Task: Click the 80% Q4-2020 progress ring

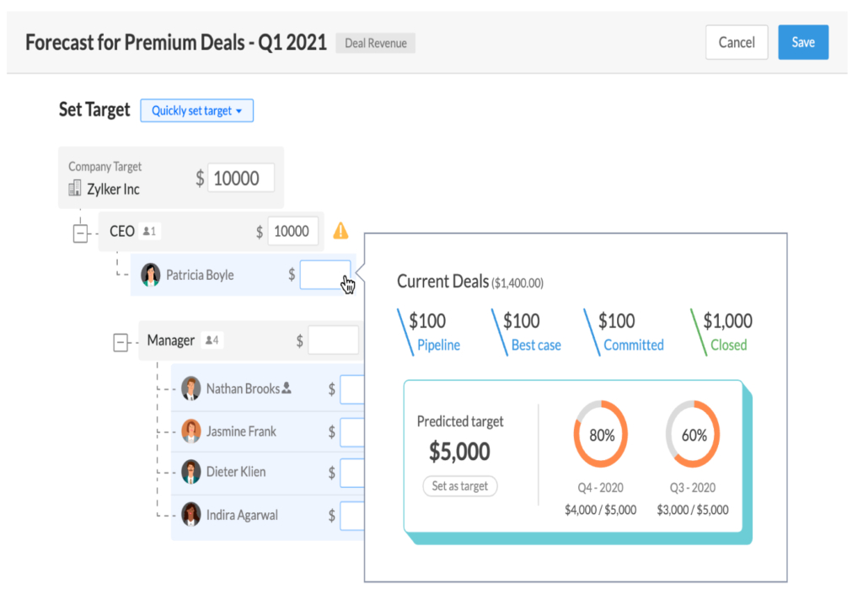Action: point(601,434)
